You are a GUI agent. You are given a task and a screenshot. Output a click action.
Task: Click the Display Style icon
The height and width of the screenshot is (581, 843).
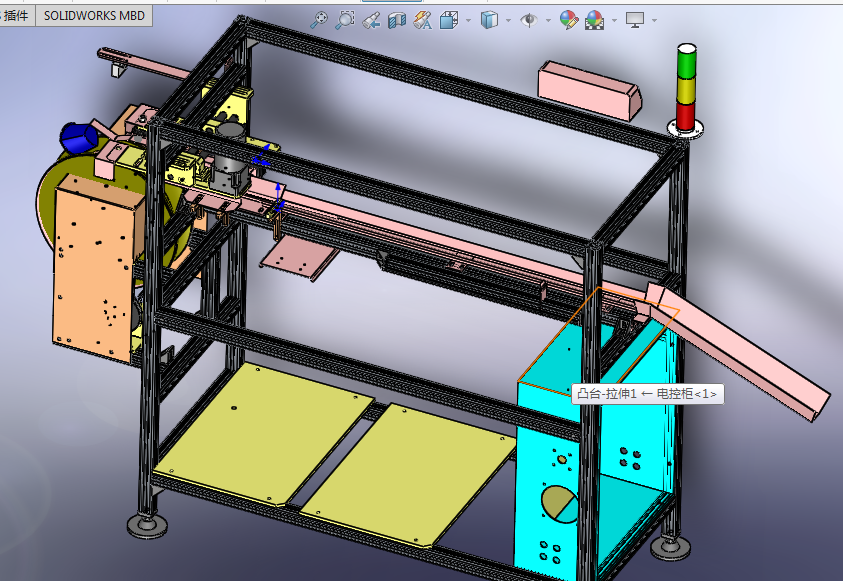(x=489, y=17)
